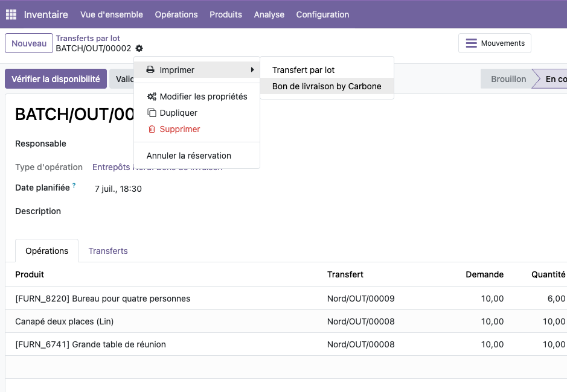The width and height of the screenshot is (567, 392).
Task: Sort by the Transfert column header
Action: [345, 274]
